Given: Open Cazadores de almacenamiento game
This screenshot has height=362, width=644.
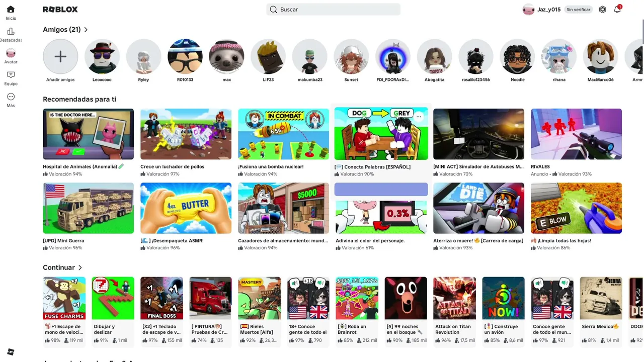Looking at the screenshot, I should coord(283,208).
